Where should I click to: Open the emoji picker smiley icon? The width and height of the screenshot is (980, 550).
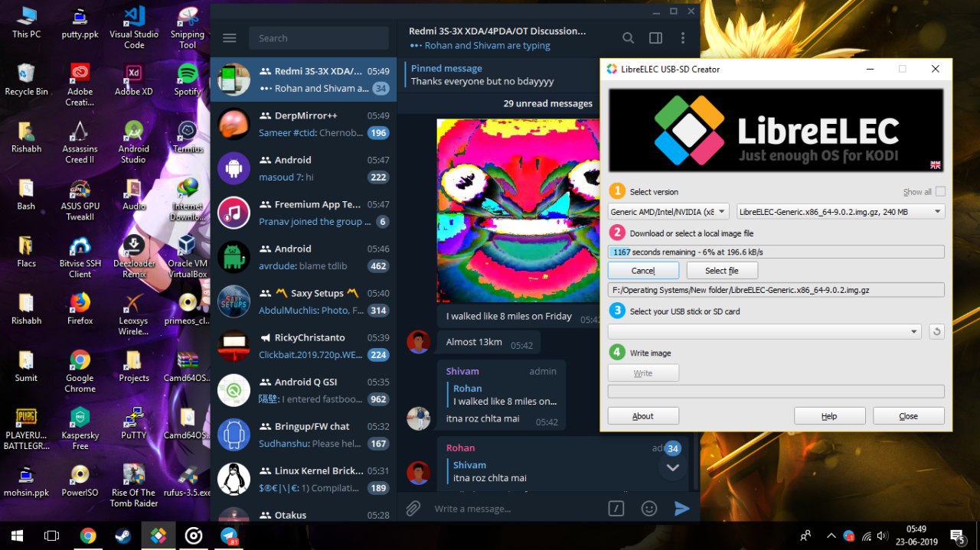tap(648, 509)
